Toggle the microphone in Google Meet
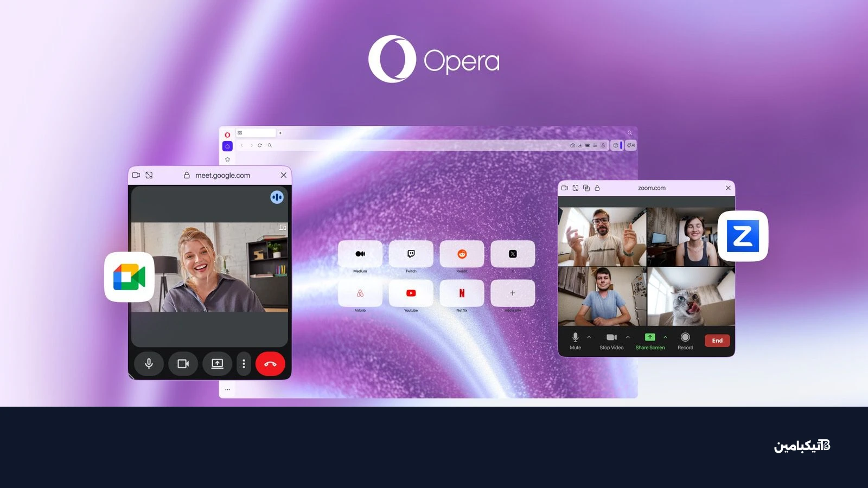 [149, 364]
